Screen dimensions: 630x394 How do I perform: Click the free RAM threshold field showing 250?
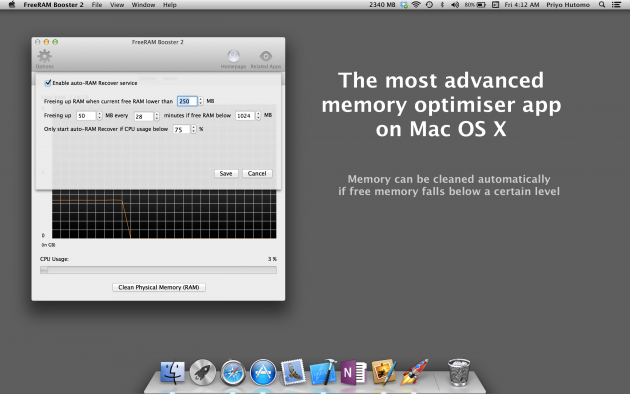point(187,101)
